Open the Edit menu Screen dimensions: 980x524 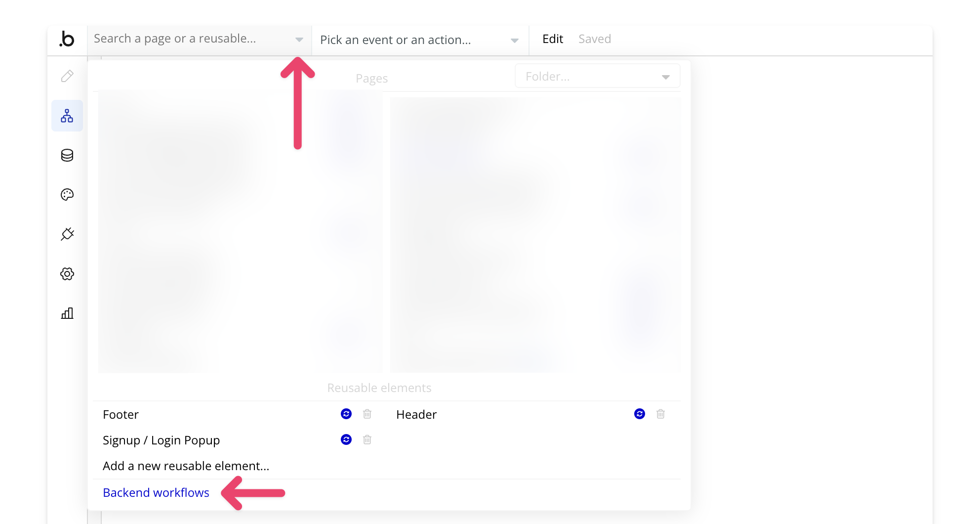click(553, 39)
